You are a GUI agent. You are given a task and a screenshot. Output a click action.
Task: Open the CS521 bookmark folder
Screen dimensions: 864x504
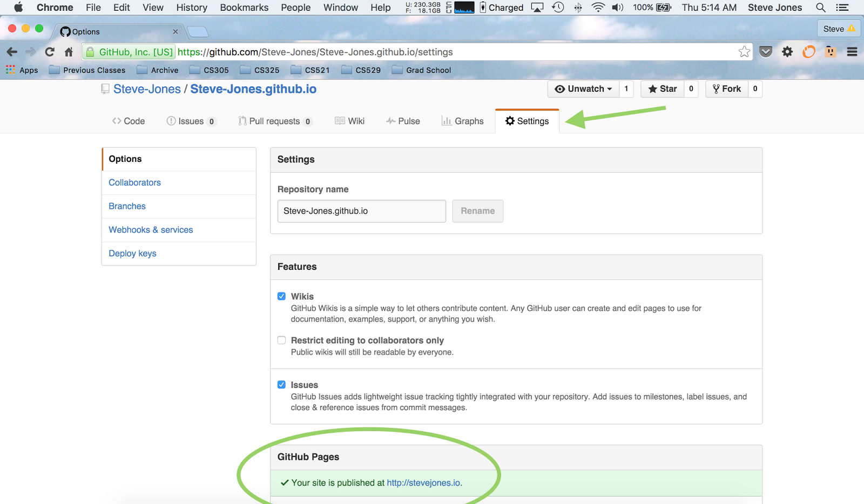click(x=310, y=70)
